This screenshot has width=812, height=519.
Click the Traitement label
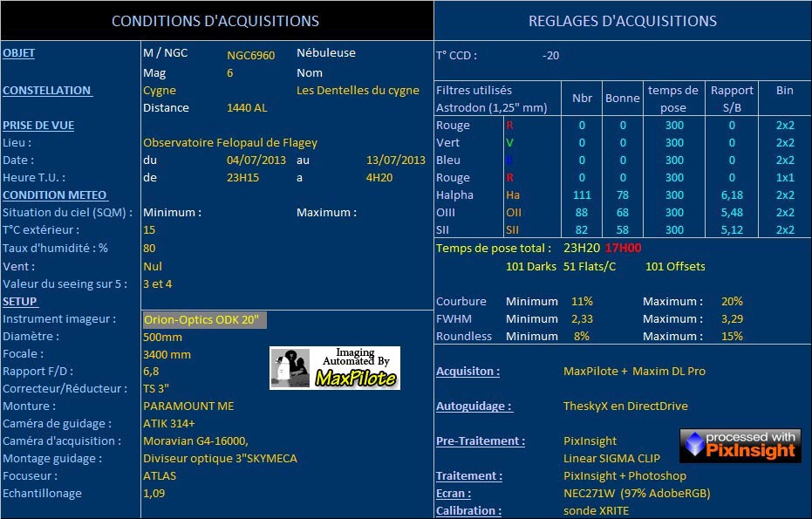tap(469, 476)
